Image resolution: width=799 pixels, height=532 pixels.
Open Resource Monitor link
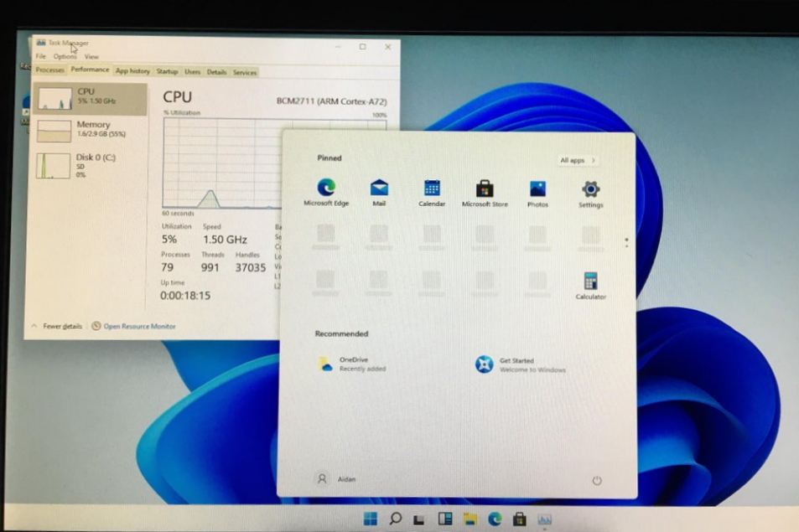tap(133, 327)
